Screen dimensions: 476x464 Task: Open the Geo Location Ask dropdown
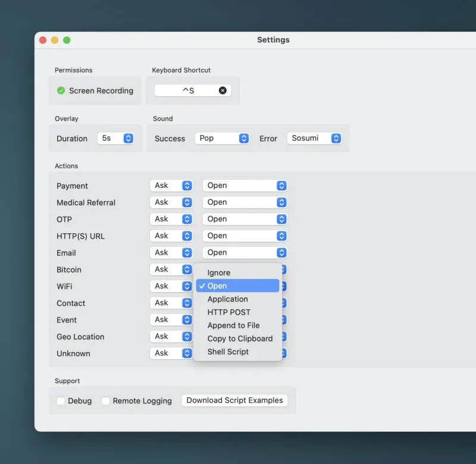pos(171,337)
